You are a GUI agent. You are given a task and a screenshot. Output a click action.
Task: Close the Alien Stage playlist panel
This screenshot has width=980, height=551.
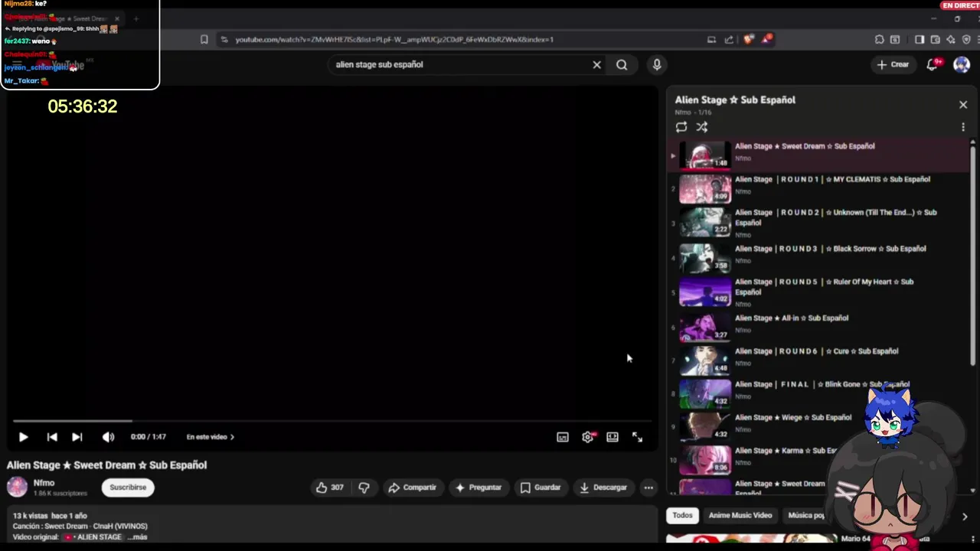click(963, 105)
